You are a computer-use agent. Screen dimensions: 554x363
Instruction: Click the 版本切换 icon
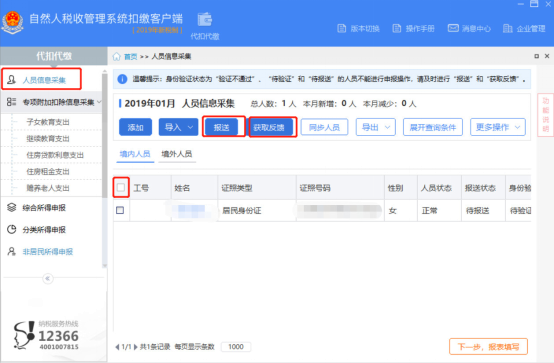(342, 29)
